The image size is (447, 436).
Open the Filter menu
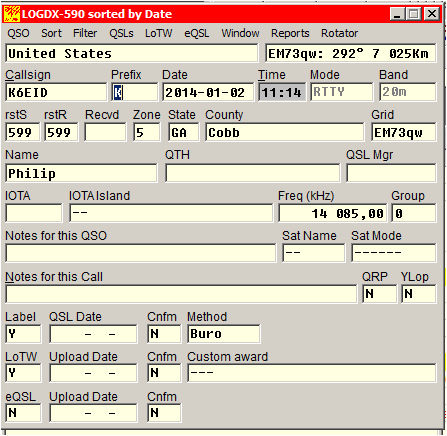click(x=85, y=33)
